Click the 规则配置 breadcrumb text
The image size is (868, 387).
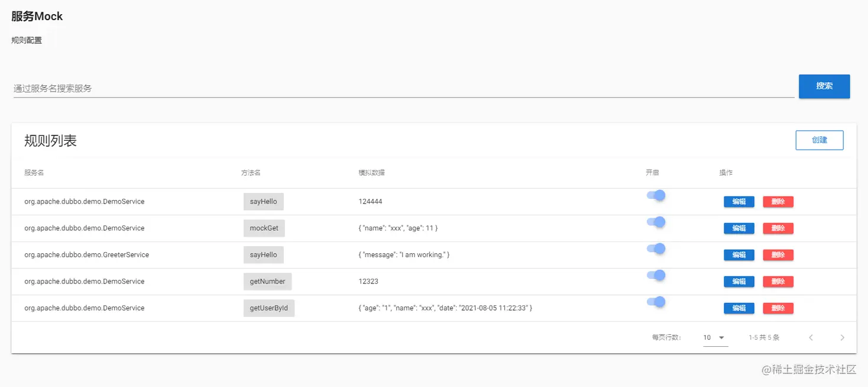27,41
